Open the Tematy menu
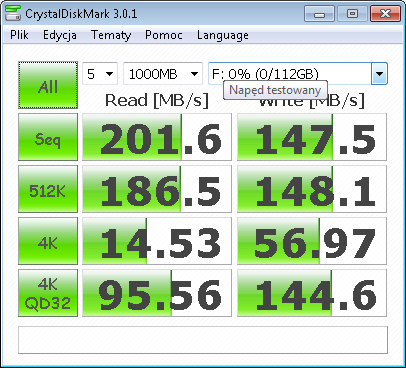 111,35
